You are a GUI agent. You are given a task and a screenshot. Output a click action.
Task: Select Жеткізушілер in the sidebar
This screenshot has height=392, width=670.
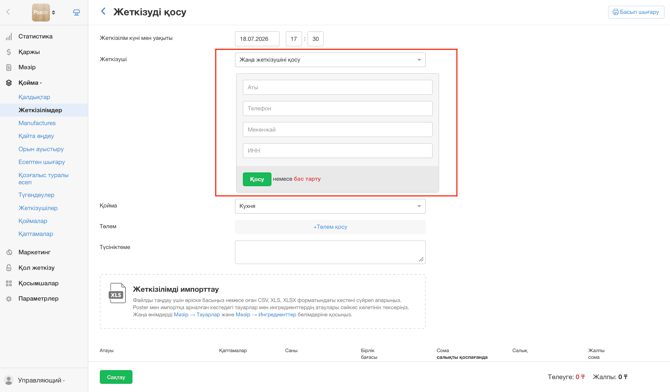(x=38, y=208)
